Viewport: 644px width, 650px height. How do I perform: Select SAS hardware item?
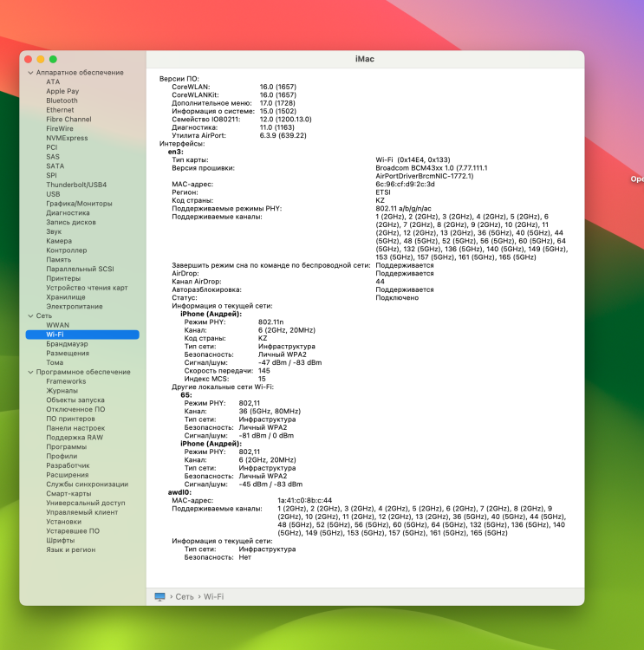(x=53, y=157)
